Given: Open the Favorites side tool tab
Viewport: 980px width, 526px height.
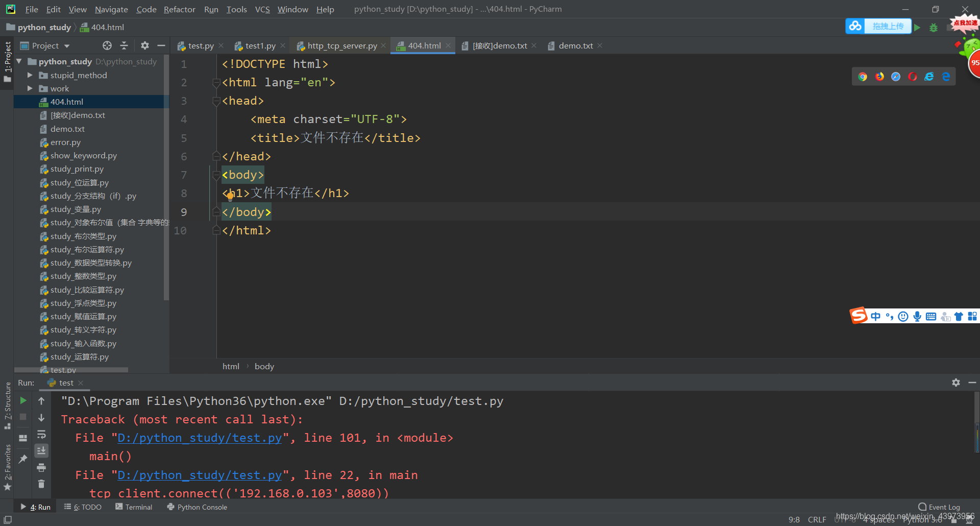Looking at the screenshot, I should coord(7,467).
